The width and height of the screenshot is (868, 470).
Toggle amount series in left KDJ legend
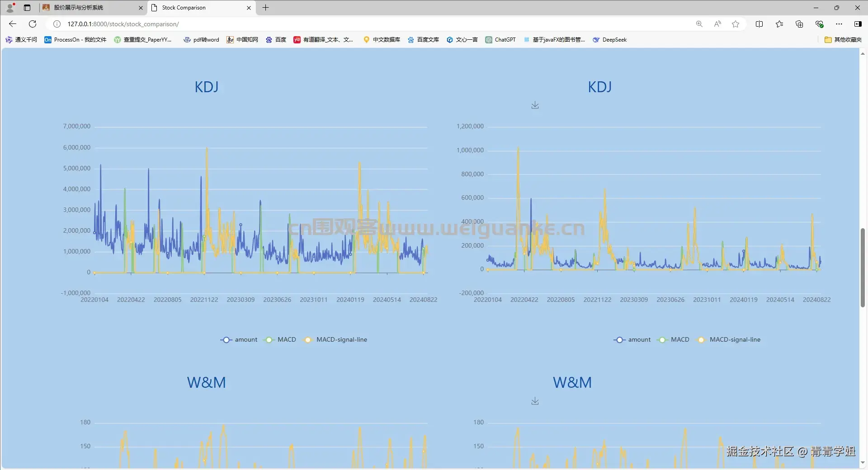click(239, 339)
